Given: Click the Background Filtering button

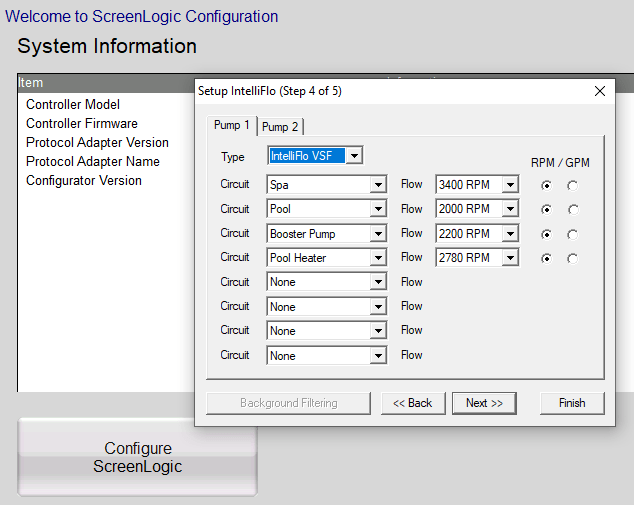Looking at the screenshot, I should click(x=288, y=403).
